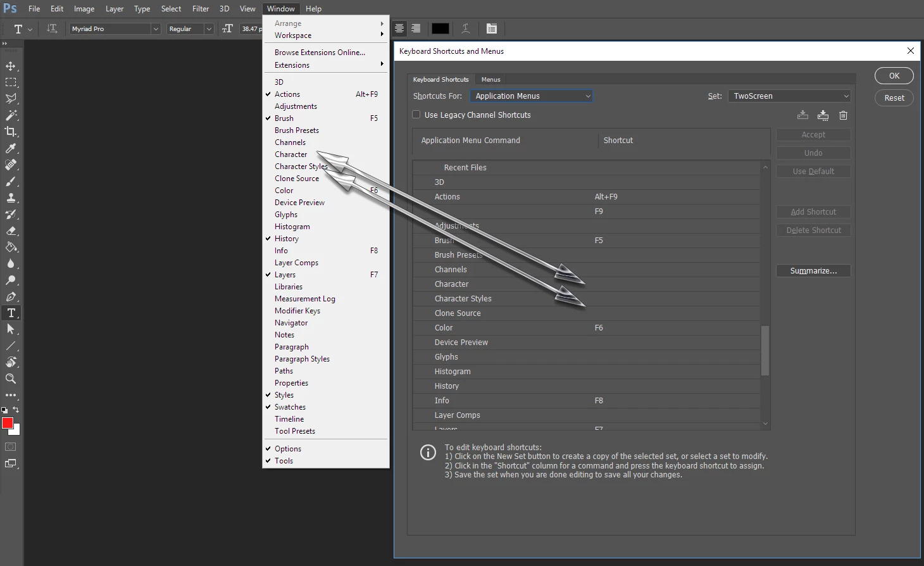
Task: Select the Zoom tool
Action: pyautogui.click(x=11, y=379)
